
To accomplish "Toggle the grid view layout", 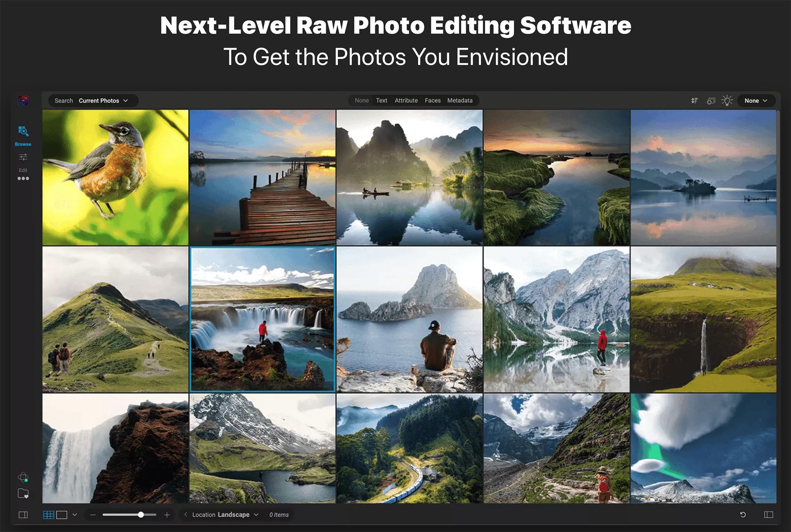I will tap(49, 514).
